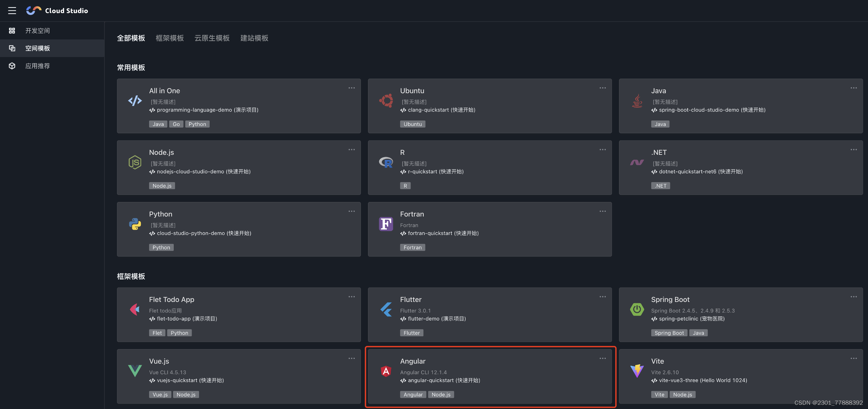The width and height of the screenshot is (868, 409).
Task: Click the Ubuntu logo icon
Action: pyautogui.click(x=386, y=100)
